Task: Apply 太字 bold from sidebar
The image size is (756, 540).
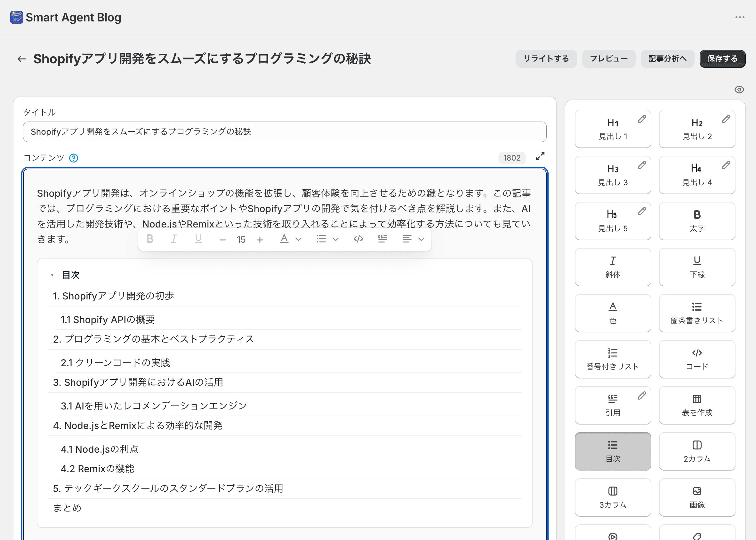Action: [x=697, y=221]
